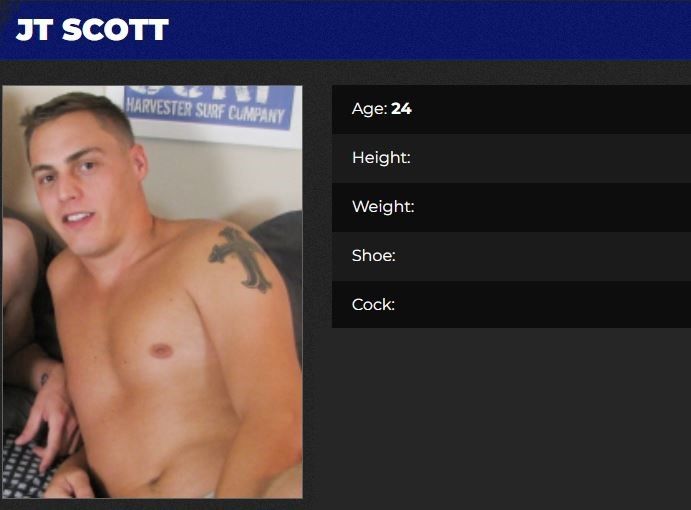Viewport: 691px width, 510px height.
Task: Click the dark empty area below stats table
Action: pos(511,419)
